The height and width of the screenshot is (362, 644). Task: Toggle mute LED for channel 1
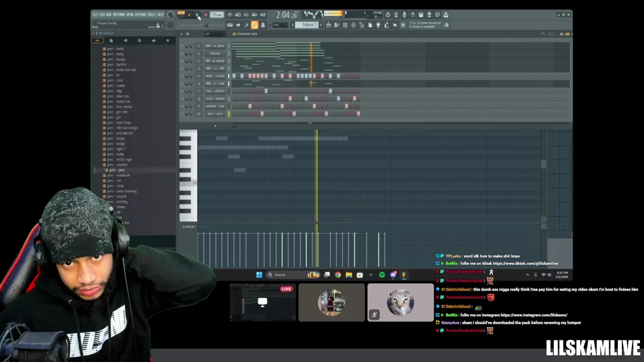(182, 46)
